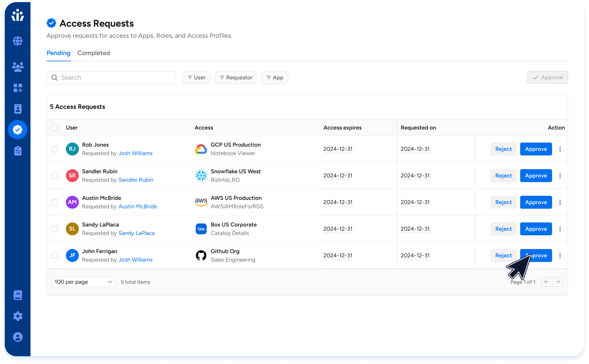Viewport: 589px width, 364px height.
Task: Check Sandy LaPlaca's request checkbox
Action: tap(55, 229)
